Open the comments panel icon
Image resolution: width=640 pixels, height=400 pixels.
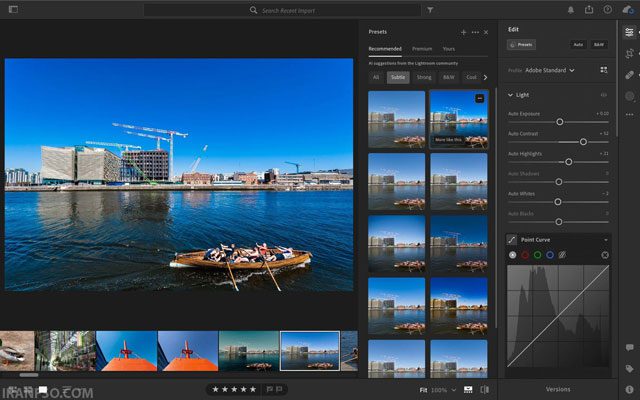coord(629,347)
